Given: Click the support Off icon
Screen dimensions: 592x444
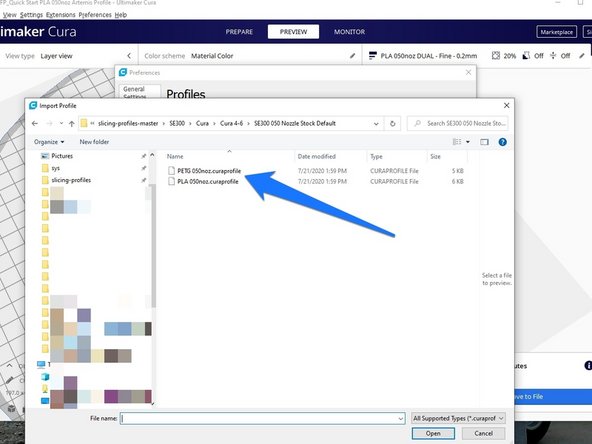Looking at the screenshot, I should coord(526,56).
